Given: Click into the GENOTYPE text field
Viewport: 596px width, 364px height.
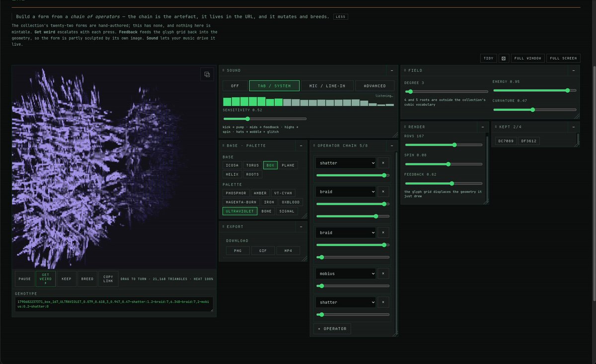Looking at the screenshot, I should pyautogui.click(x=114, y=304).
